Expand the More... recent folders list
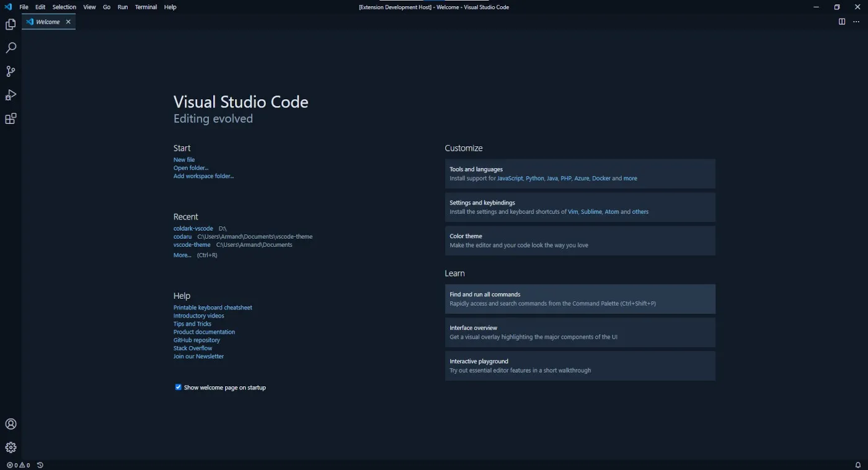The width and height of the screenshot is (868, 470). tap(182, 255)
